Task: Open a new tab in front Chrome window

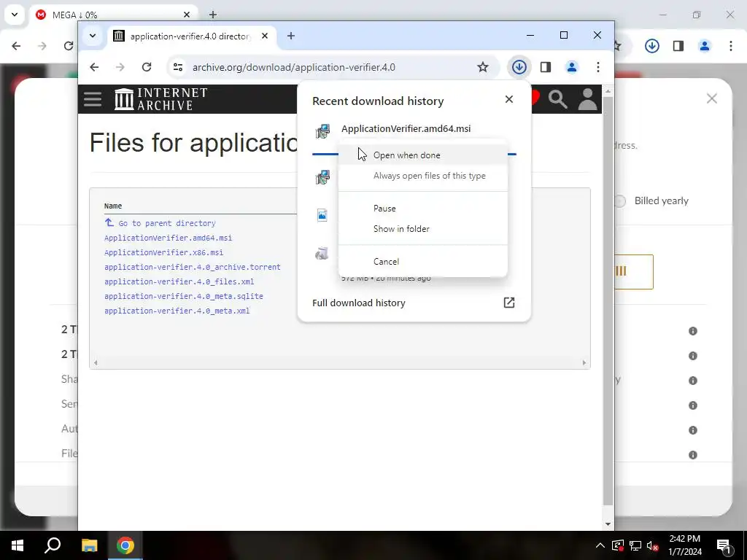Action: tap(290, 36)
